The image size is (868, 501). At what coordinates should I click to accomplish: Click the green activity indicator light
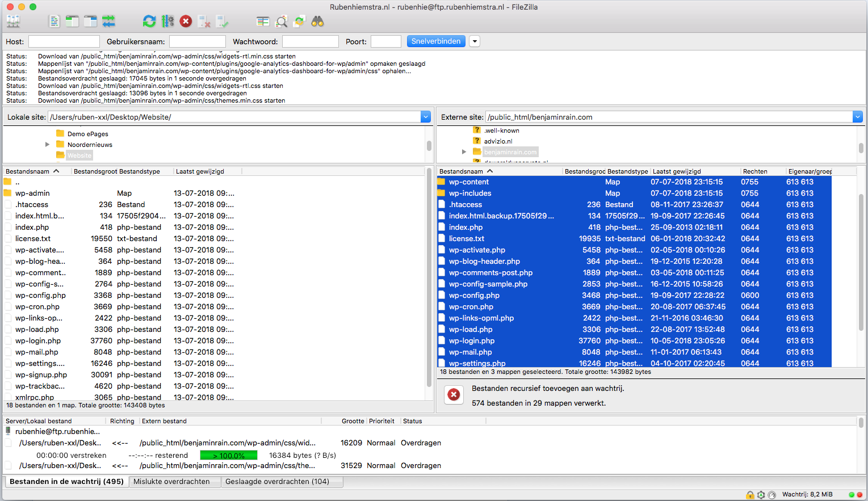coord(852,495)
